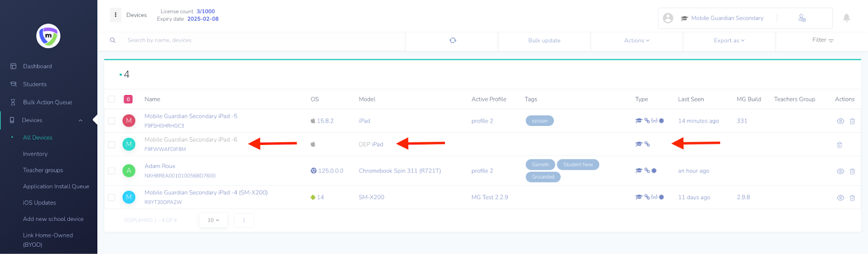
Task: Delete the iPad -4 (SM-X200) device
Action: (x=852, y=198)
